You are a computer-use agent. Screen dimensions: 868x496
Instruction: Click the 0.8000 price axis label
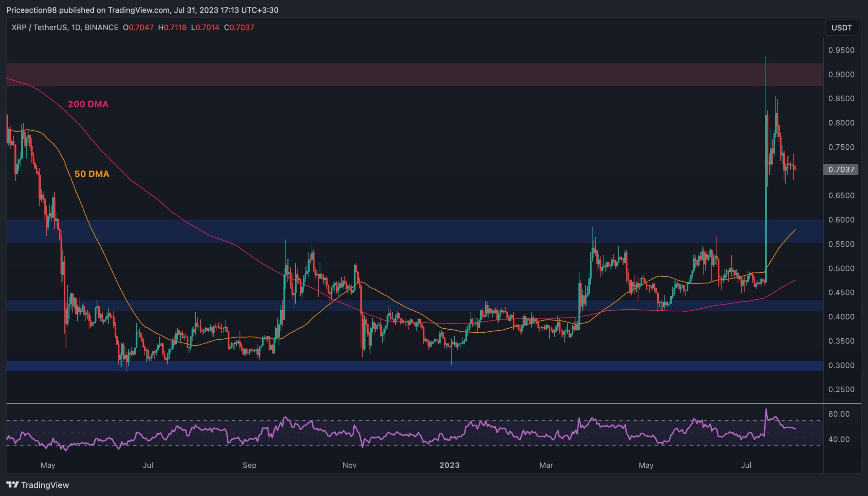pyautogui.click(x=842, y=123)
